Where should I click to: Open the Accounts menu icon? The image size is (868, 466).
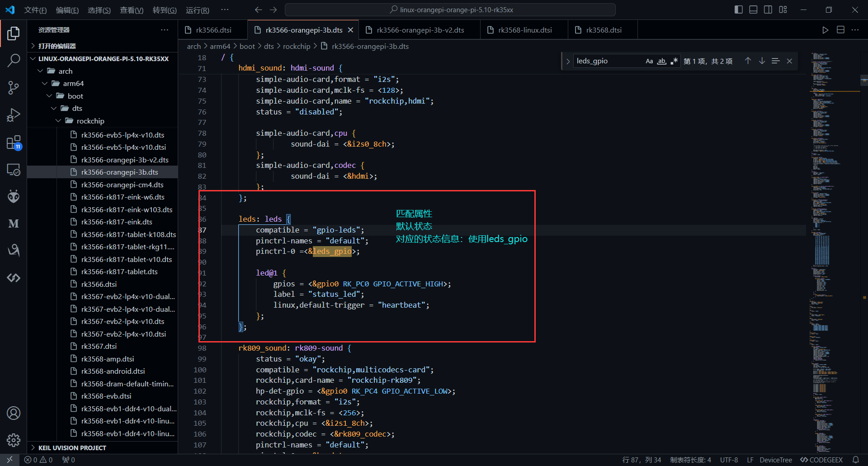coord(14,413)
